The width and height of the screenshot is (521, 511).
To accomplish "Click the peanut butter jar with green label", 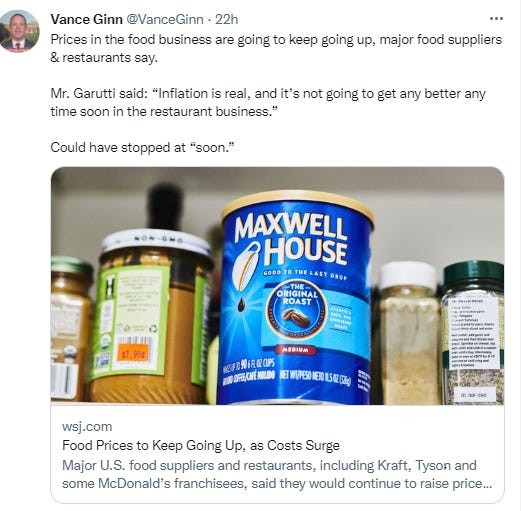I will [x=150, y=317].
